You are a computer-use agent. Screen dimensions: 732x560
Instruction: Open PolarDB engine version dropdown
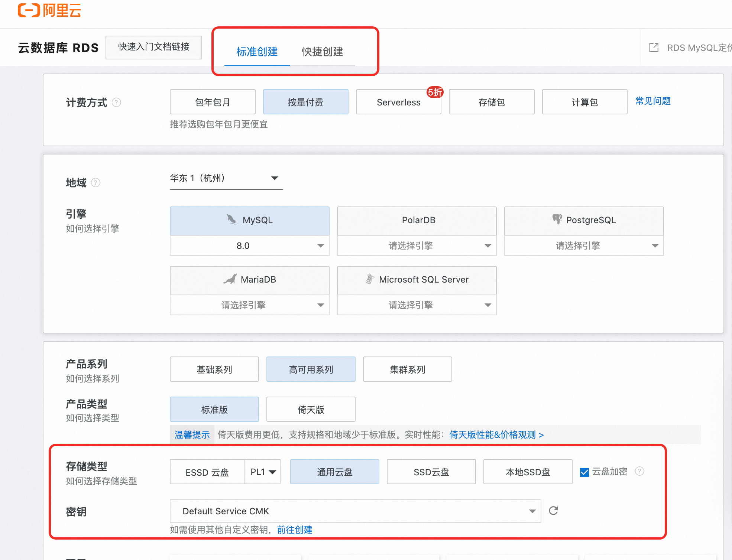pos(417,245)
